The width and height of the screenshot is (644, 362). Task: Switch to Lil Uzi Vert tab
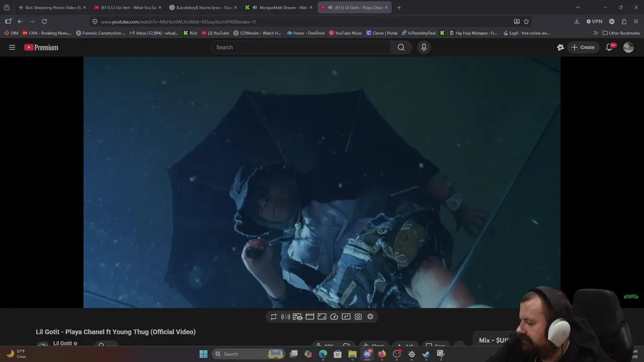[128, 8]
